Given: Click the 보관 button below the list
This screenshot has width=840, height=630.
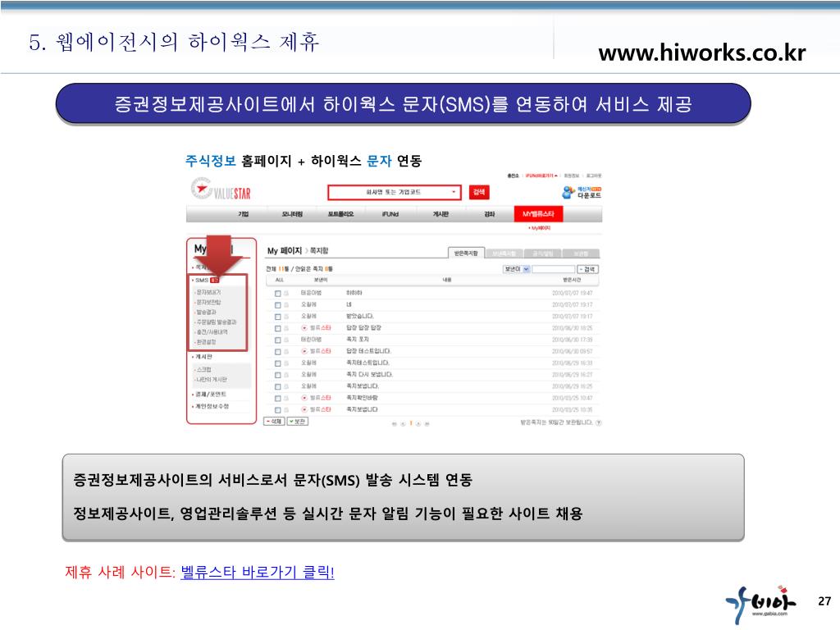Looking at the screenshot, I should click(298, 422).
